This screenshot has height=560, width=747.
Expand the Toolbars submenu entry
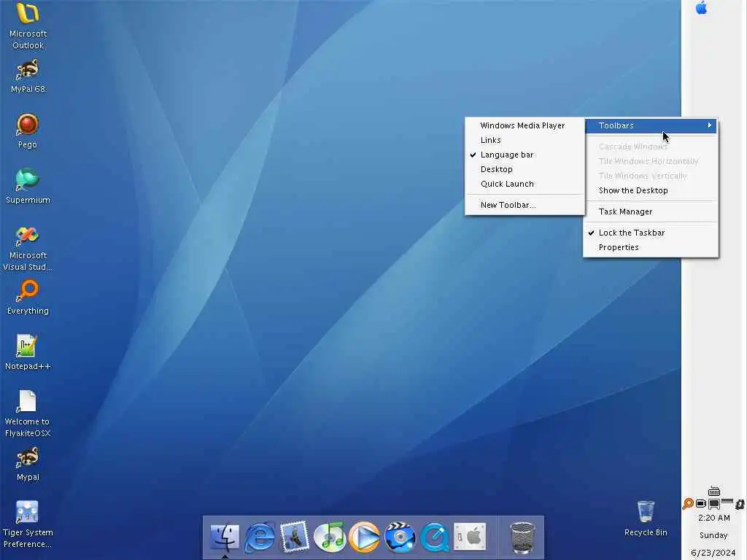pyautogui.click(x=651, y=125)
